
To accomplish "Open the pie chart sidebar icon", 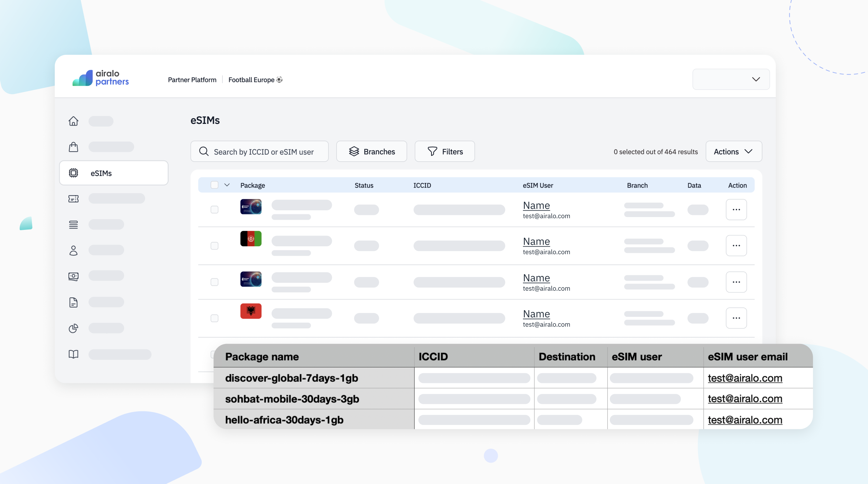I will coord(73,328).
